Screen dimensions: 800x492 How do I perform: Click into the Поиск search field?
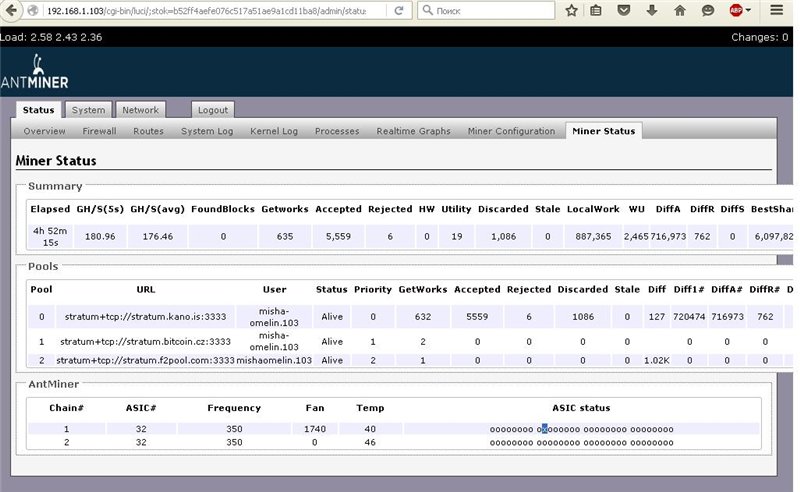(x=490, y=10)
